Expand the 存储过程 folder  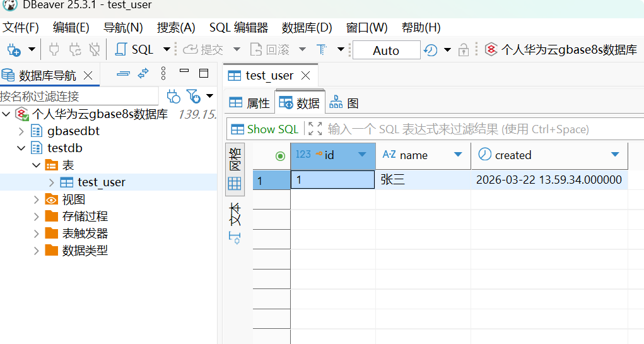click(x=36, y=216)
